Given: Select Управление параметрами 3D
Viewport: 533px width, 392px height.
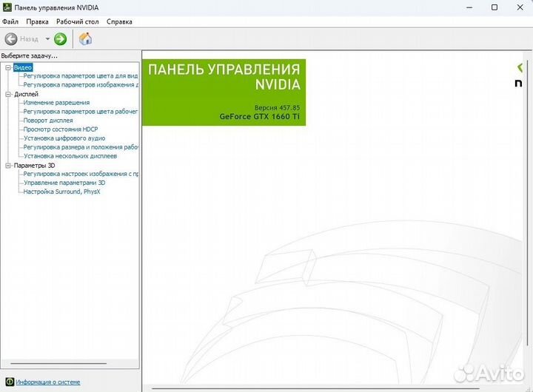Looking at the screenshot, I should pos(64,183).
